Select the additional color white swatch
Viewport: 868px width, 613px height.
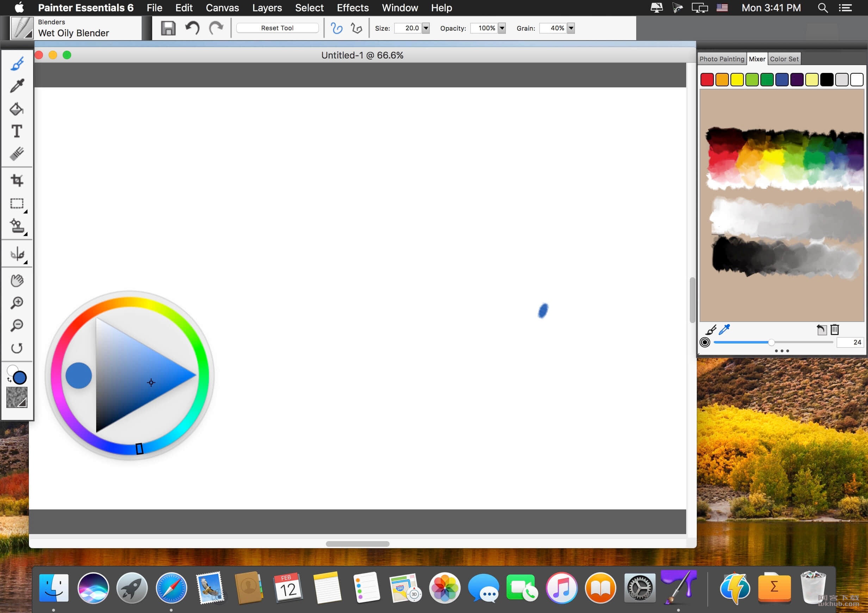11,370
